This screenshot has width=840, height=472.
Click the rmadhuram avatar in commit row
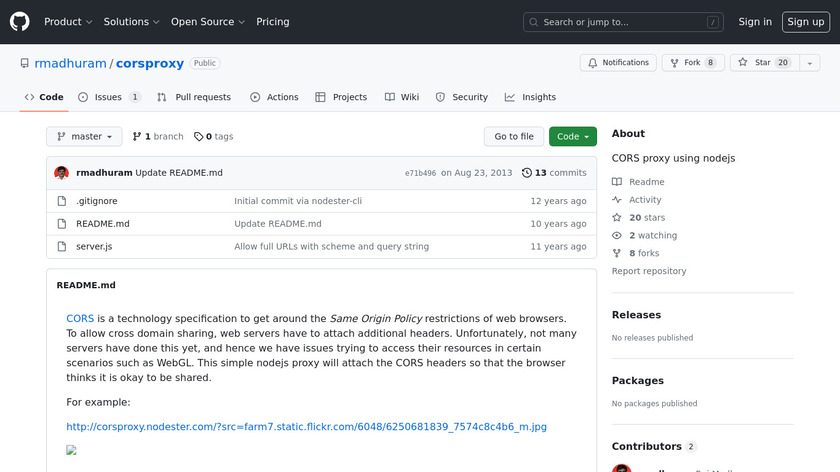coord(62,173)
